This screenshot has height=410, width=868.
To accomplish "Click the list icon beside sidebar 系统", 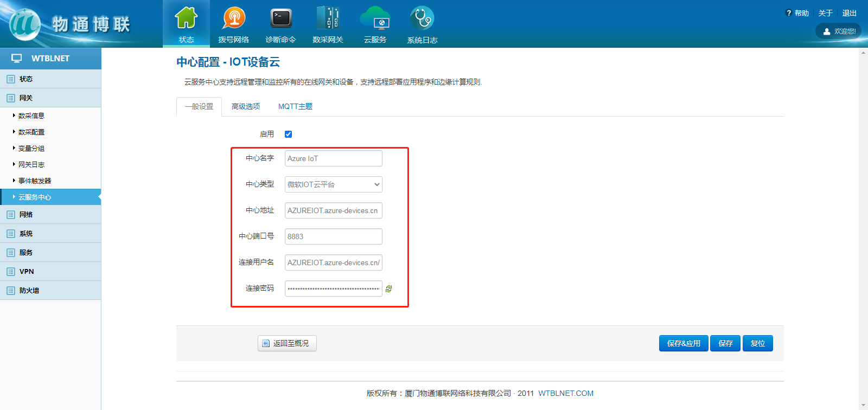I will pos(11,234).
